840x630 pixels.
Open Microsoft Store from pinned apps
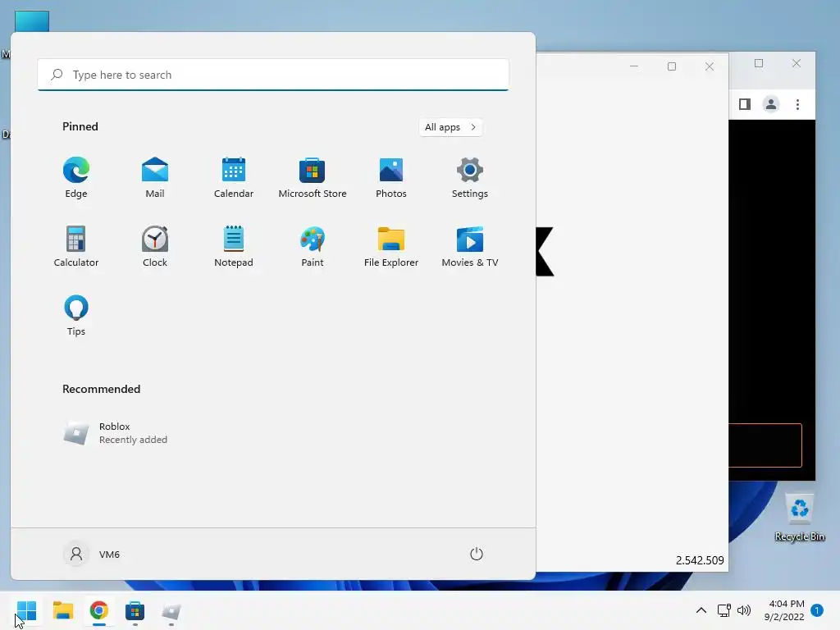pos(313,178)
